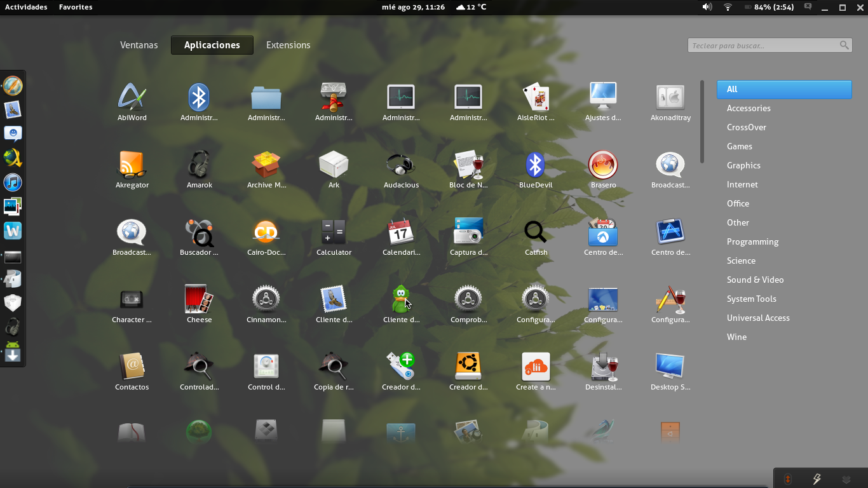Launch BlueDevil bluetooth app
This screenshot has height=488, width=868.
click(536, 169)
